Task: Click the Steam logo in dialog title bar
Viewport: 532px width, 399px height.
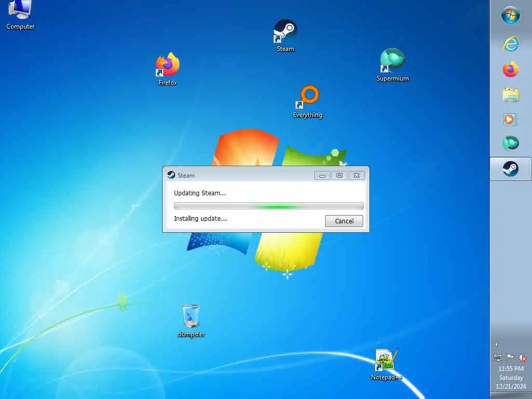Action: click(x=171, y=175)
